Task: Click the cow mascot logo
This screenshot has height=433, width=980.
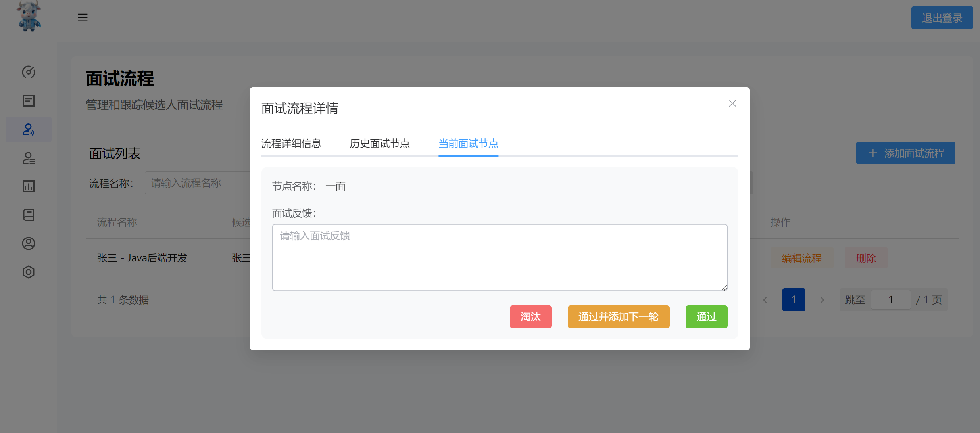Action: [x=29, y=16]
